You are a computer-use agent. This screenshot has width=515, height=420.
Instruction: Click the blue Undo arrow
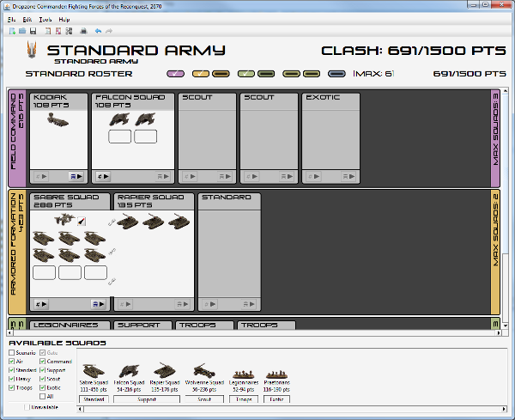pos(98,31)
